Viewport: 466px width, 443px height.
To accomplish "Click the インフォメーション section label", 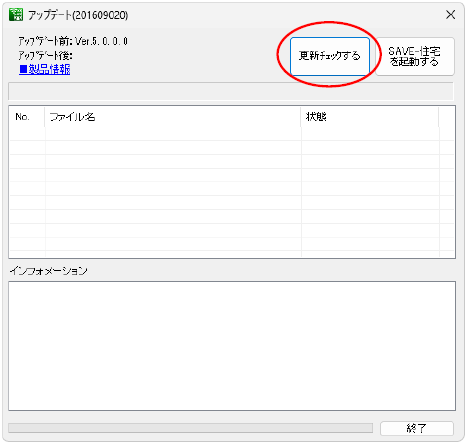I will 48,271.
